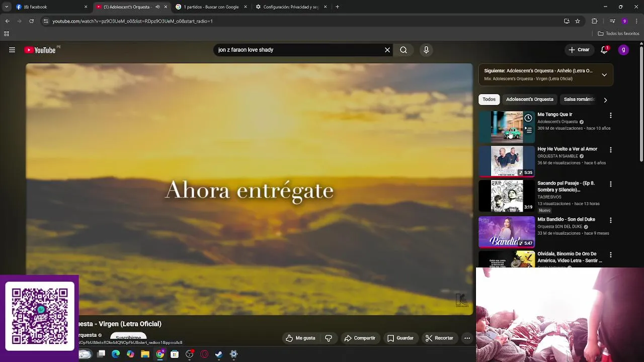644x362 pixels.
Task: Expand the Siguiente mix playlist panel
Action: pos(604,75)
